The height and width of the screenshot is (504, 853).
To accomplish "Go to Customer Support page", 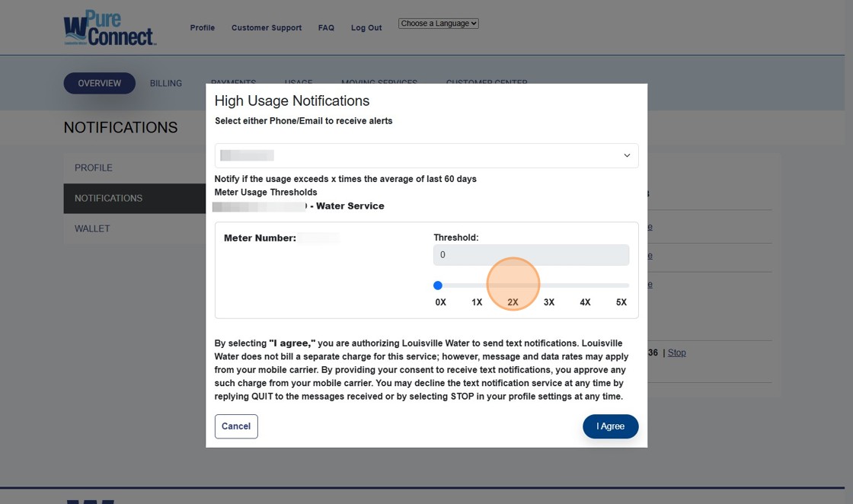I will point(266,28).
